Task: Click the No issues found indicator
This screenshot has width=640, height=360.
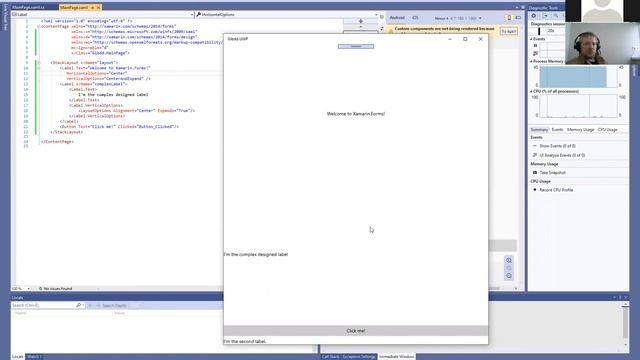Action: pos(56,289)
